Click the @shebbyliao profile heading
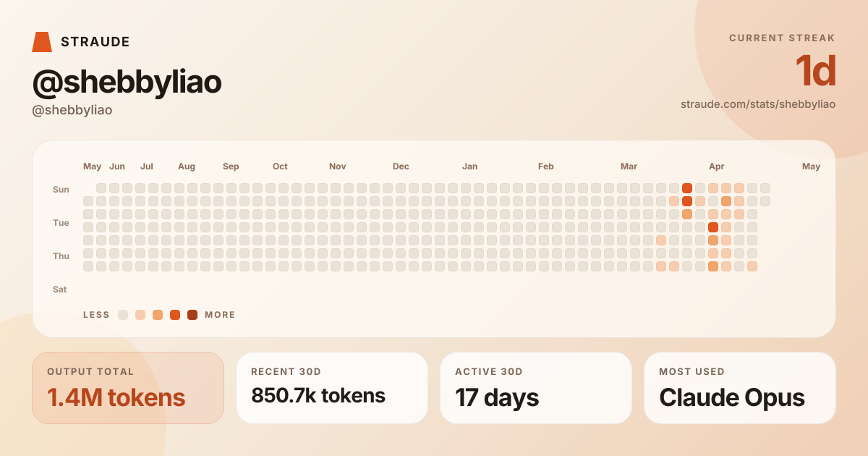868x456 pixels. click(127, 83)
